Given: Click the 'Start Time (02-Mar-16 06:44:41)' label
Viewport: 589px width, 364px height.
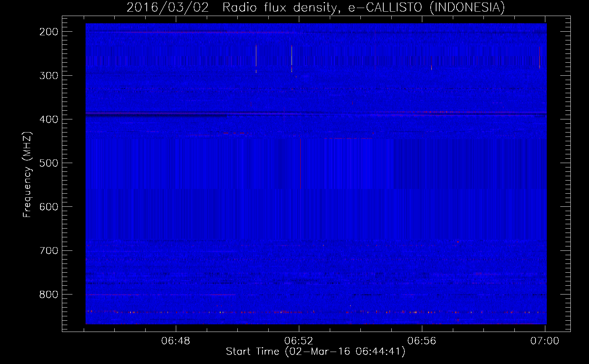Looking at the screenshot, I should pyautogui.click(x=316, y=352).
